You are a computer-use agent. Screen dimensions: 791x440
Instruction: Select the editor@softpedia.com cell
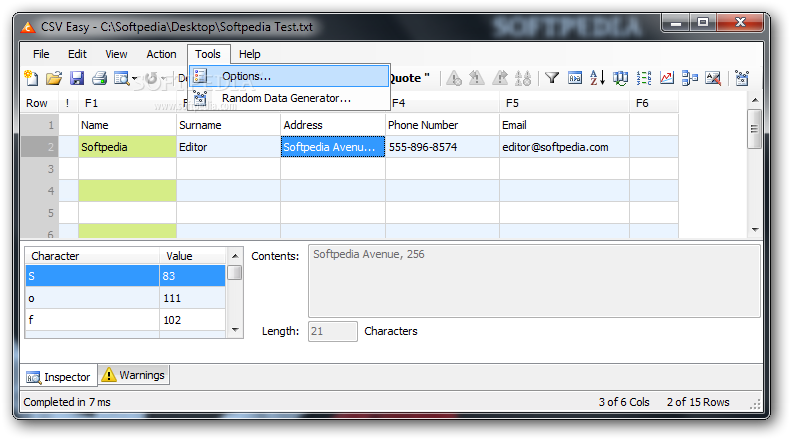[x=564, y=147]
